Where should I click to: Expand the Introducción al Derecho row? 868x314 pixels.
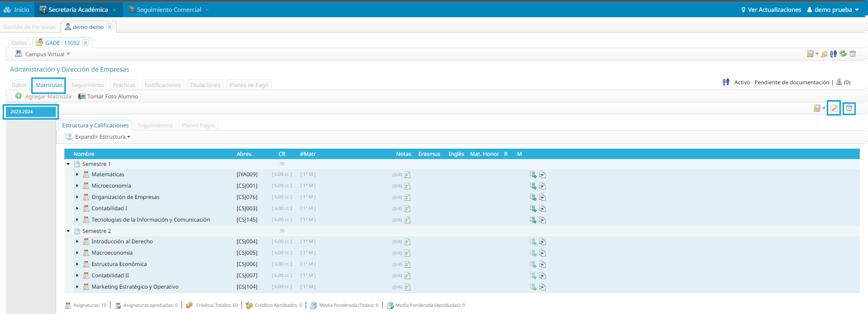[77, 242]
